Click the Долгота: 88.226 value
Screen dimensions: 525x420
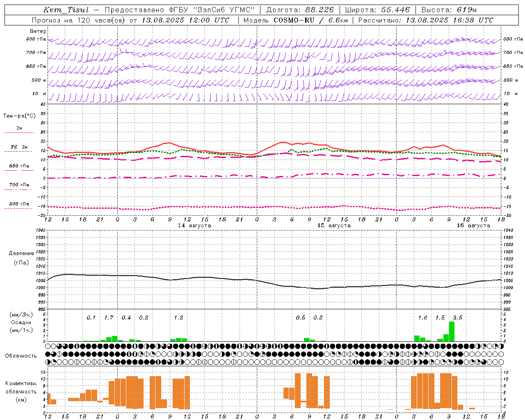[300, 10]
